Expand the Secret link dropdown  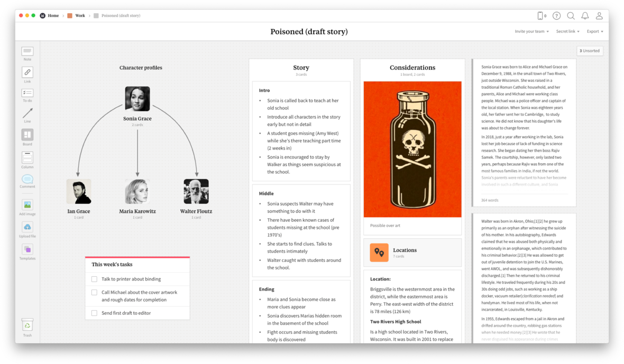coord(567,32)
